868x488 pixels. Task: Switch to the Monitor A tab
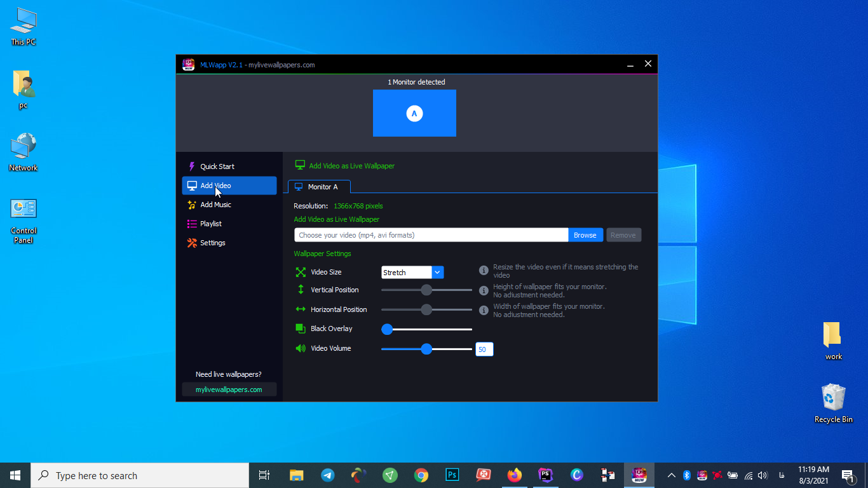point(319,187)
